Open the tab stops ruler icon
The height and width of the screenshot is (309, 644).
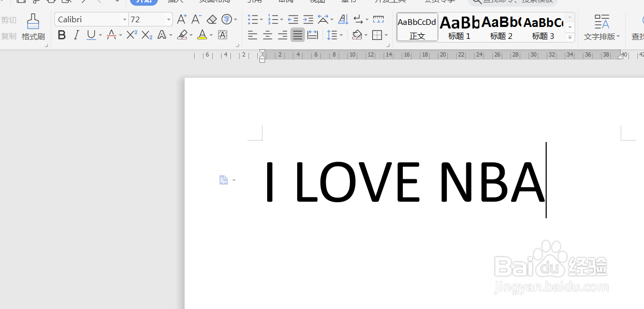click(378, 20)
